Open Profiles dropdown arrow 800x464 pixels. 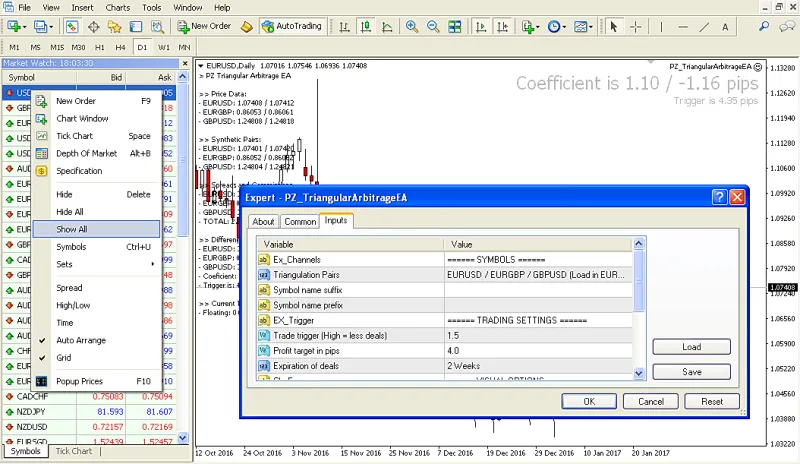(51, 27)
